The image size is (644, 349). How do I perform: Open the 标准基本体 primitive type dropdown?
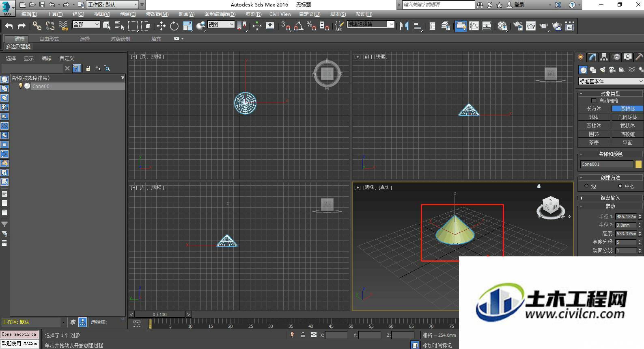coord(611,81)
